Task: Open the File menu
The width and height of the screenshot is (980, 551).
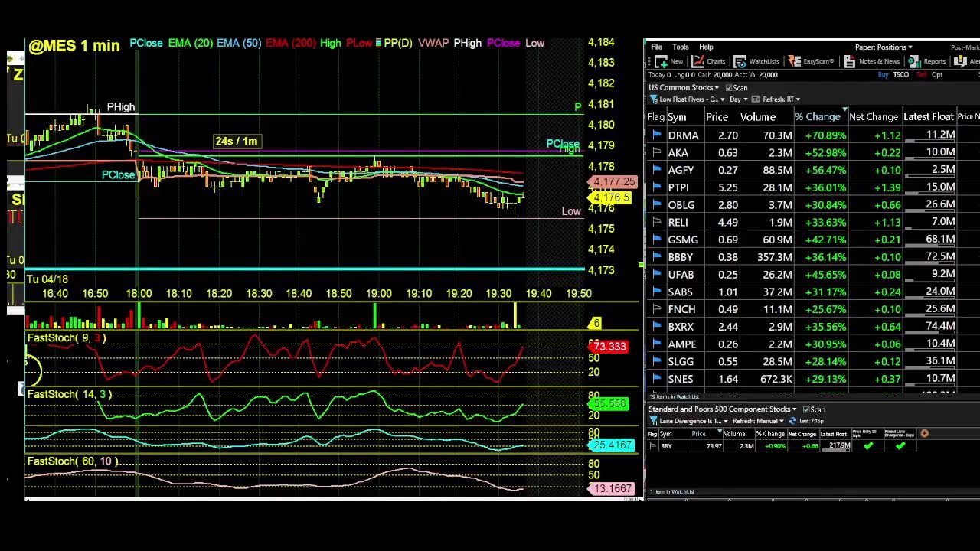Action: [656, 47]
